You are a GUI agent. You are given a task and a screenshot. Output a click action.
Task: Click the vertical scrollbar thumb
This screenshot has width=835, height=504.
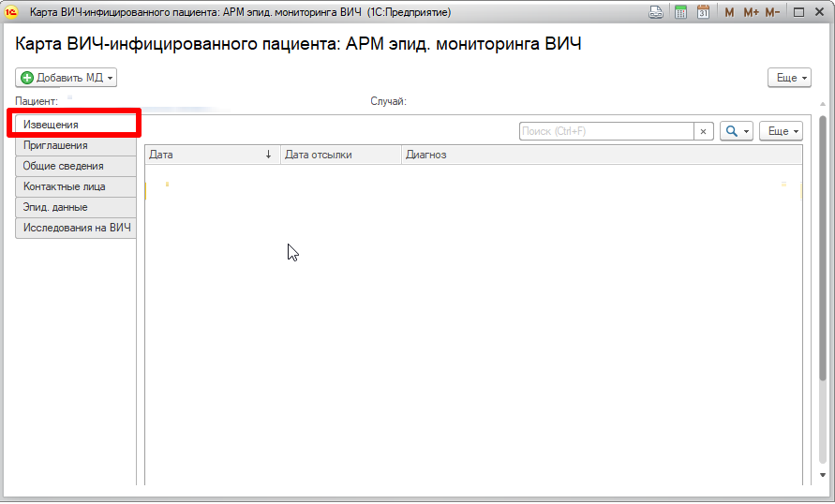point(823,247)
